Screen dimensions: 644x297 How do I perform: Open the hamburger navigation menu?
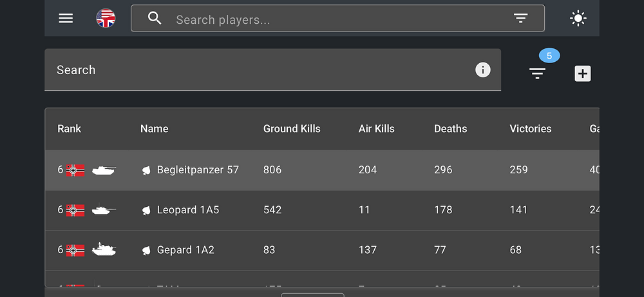point(66,18)
